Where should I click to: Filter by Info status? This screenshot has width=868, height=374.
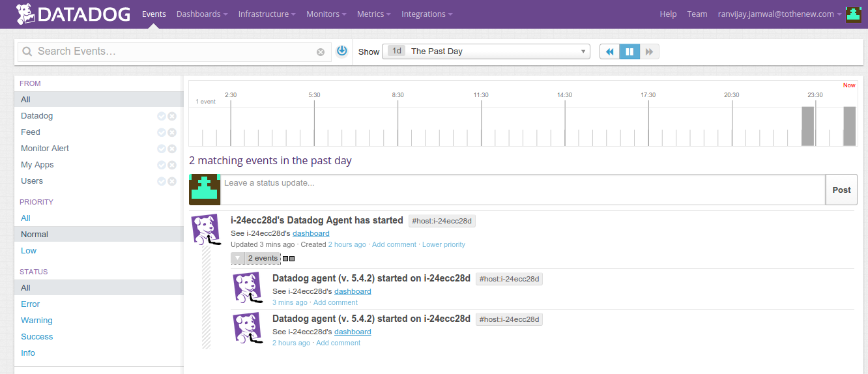click(28, 353)
